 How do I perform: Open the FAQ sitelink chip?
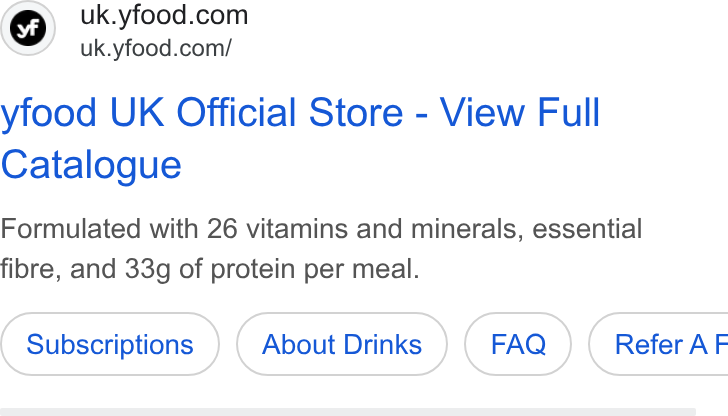pyautogui.click(x=518, y=344)
